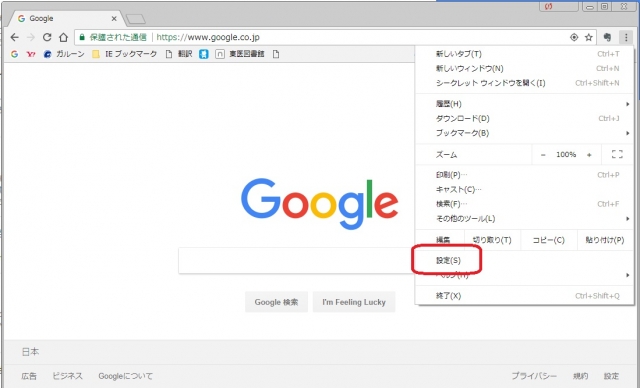Viewport: 640px width, 388px height.
Task: Click コピー(C) in edit row
Action: [549, 240]
